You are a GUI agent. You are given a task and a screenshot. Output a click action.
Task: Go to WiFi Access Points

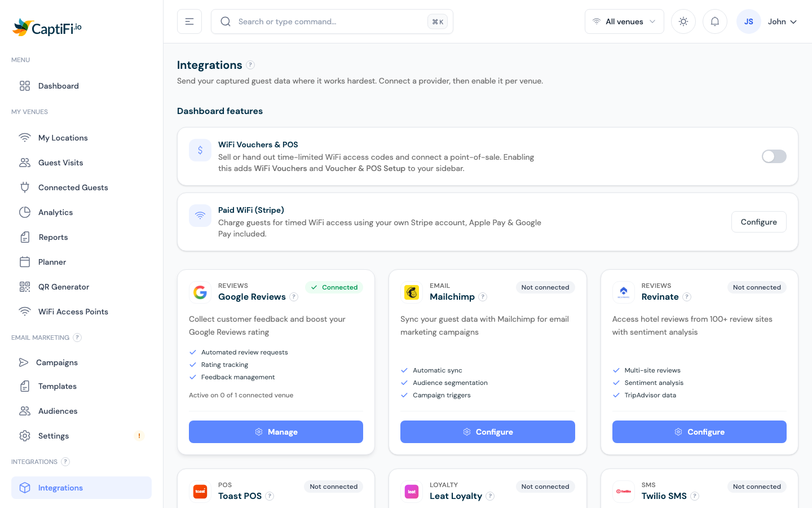81,312
